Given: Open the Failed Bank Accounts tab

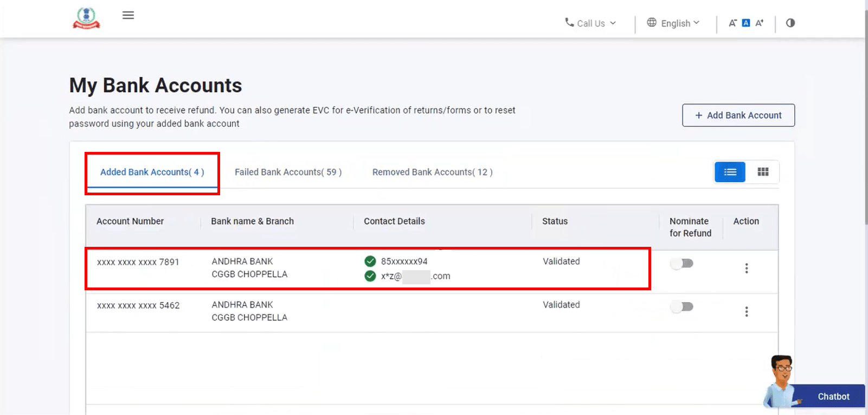Looking at the screenshot, I should 288,172.
